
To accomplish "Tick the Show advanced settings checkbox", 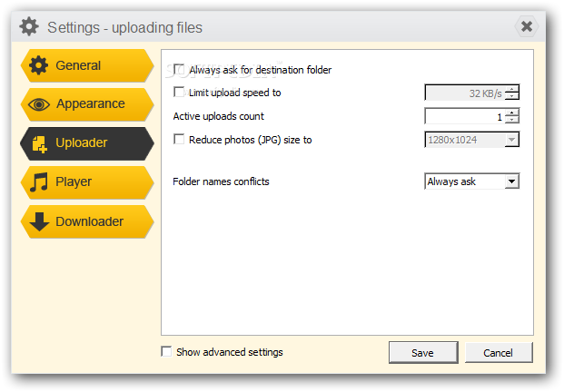I will 166,351.
